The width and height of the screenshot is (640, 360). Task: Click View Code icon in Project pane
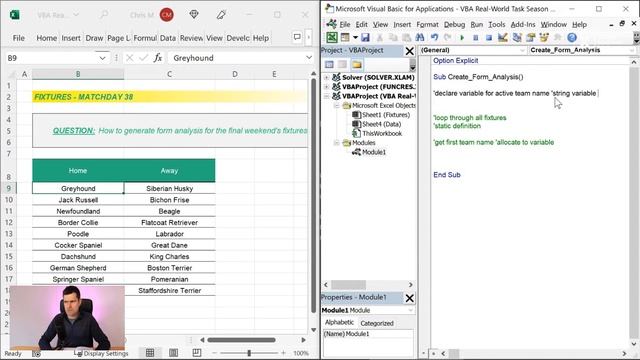click(329, 64)
